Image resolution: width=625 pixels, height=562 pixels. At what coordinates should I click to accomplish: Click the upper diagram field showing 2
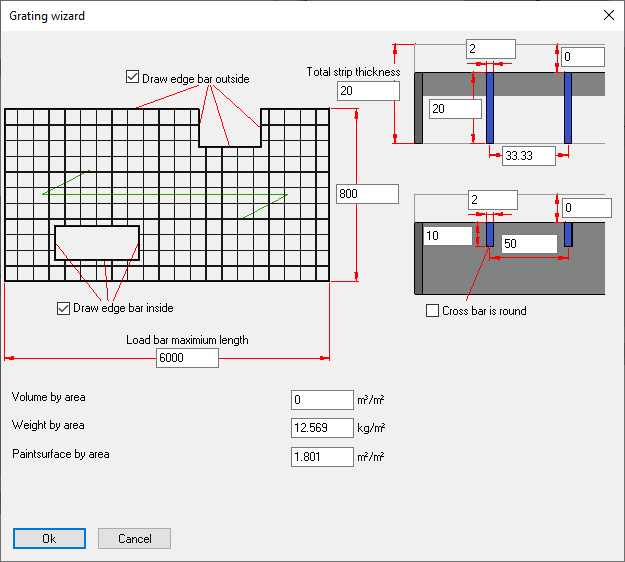[490, 49]
